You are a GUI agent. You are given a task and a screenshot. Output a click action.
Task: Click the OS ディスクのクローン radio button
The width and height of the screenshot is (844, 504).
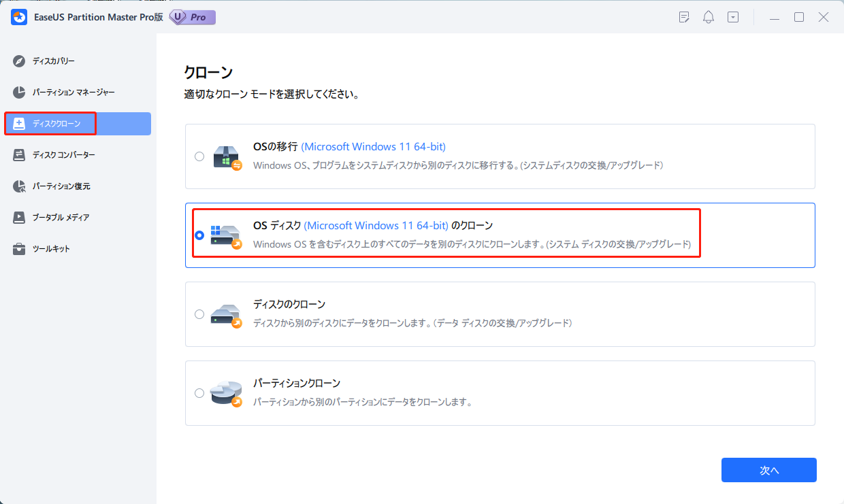(x=199, y=235)
